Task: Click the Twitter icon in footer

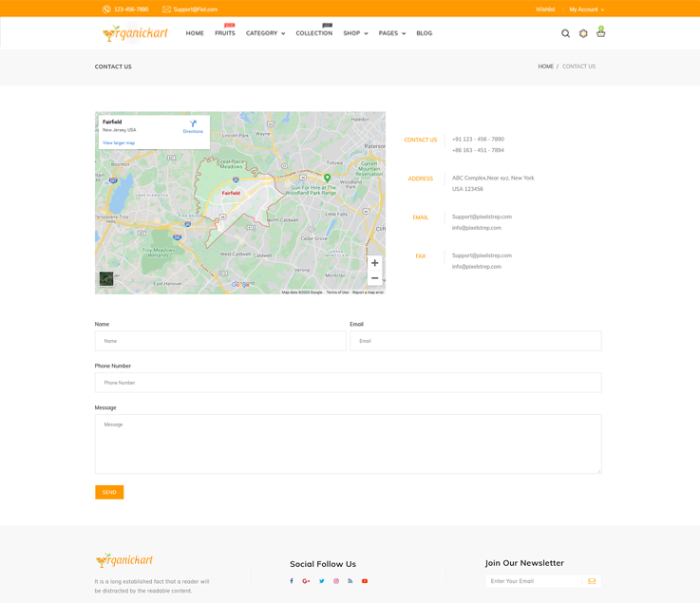Action: (321, 581)
